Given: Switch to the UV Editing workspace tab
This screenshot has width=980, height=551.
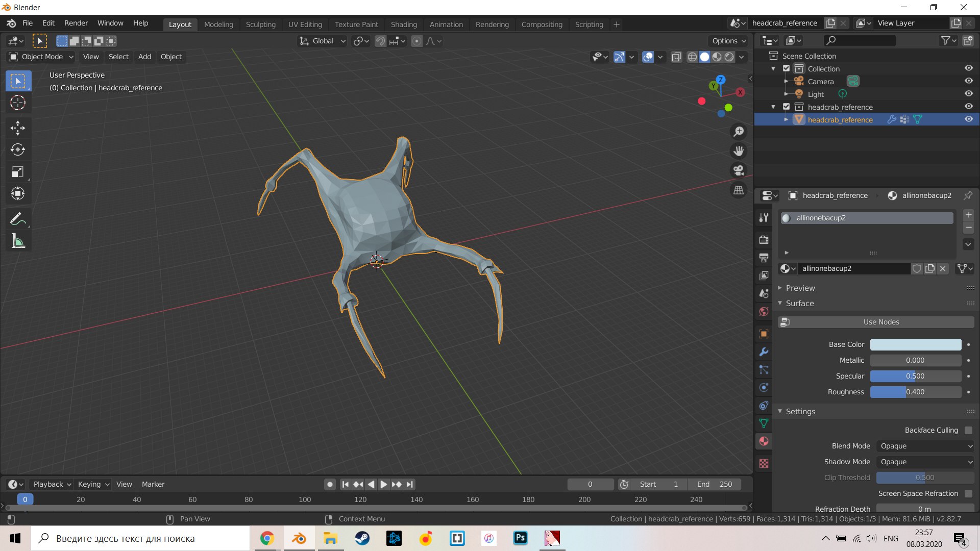Looking at the screenshot, I should click(305, 24).
